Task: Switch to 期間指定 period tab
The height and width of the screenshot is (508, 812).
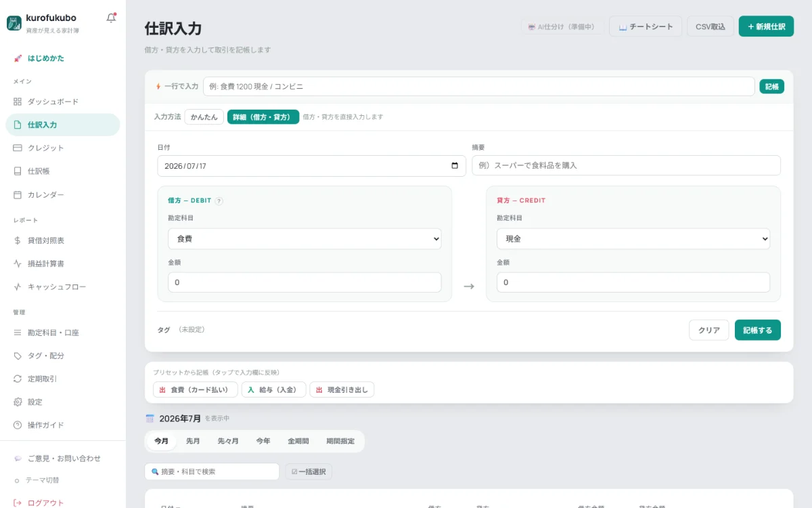Action: (340, 441)
